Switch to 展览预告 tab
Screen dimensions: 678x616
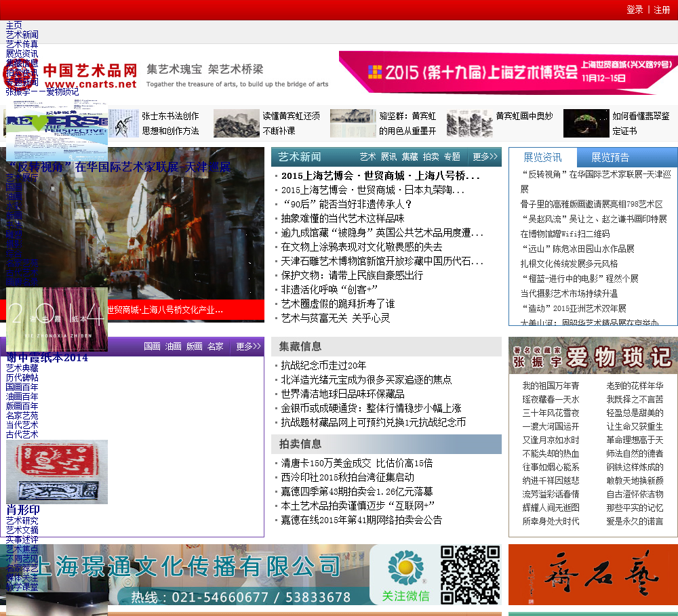click(x=610, y=157)
